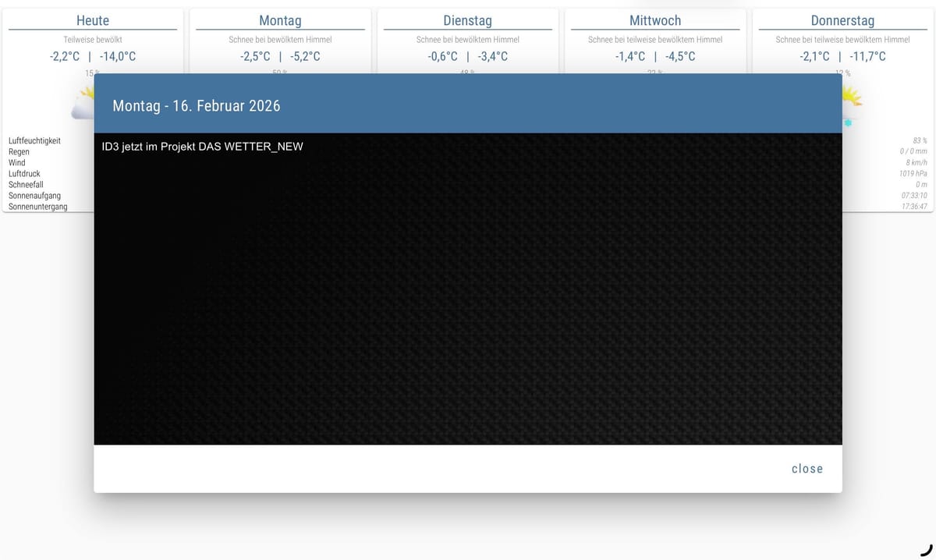936x560 pixels.
Task: Click the 8 km/h wind value
Action: coord(916,162)
